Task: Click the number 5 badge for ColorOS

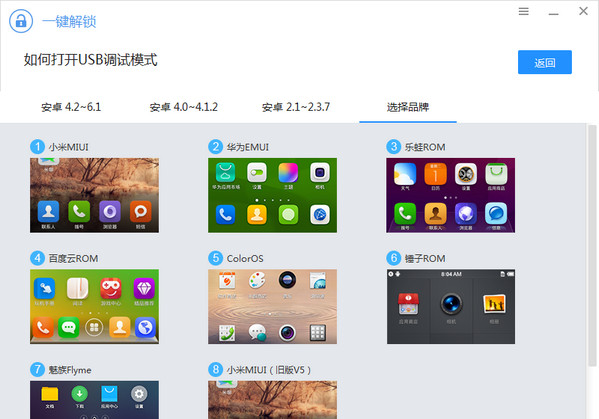Action: pos(215,258)
